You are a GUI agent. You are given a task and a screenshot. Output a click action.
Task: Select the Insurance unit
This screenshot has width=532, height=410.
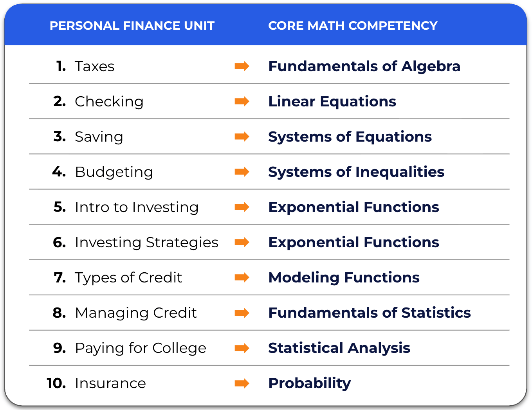(x=110, y=383)
